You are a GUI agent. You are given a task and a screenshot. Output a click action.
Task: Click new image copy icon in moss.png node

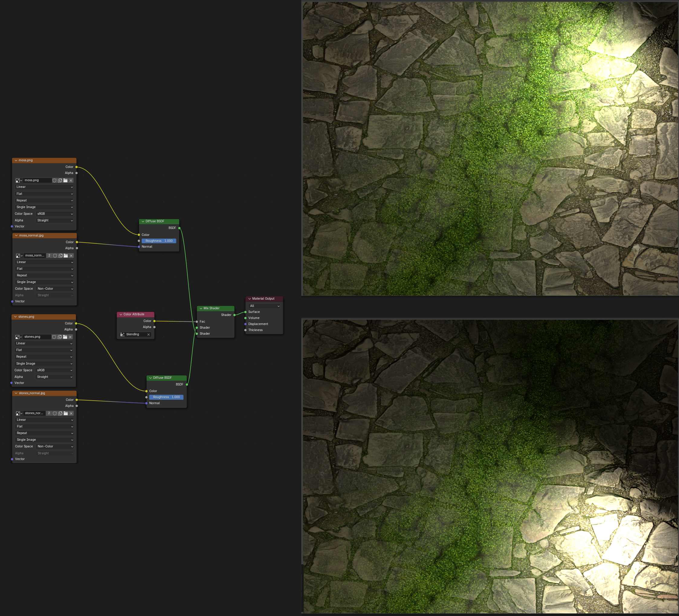(60, 181)
